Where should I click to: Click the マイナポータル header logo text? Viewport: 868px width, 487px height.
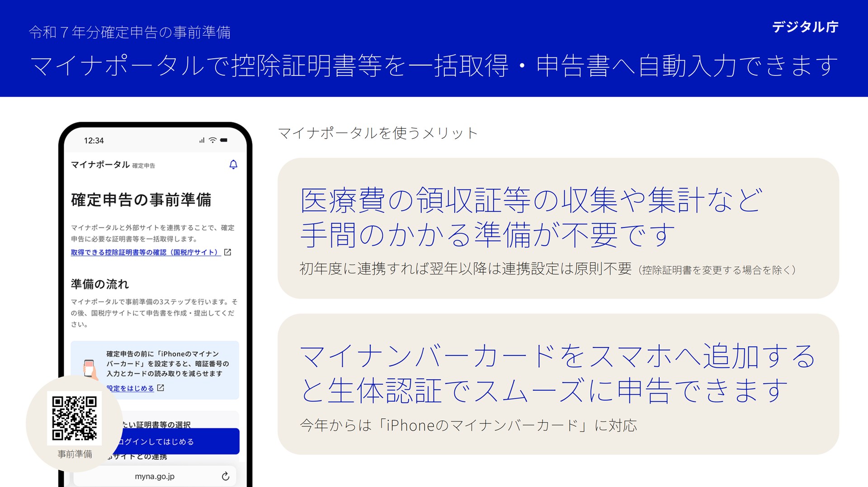(x=100, y=165)
